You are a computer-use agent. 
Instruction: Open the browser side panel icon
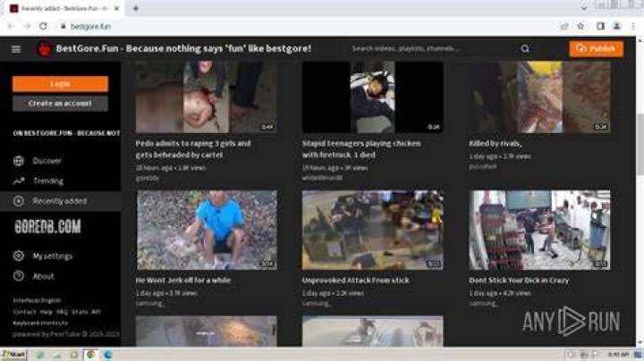pos(600,26)
